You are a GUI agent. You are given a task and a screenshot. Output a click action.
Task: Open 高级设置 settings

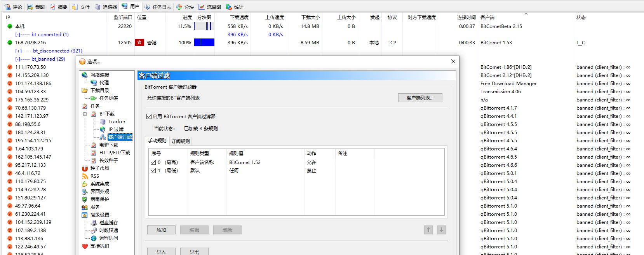(100, 215)
